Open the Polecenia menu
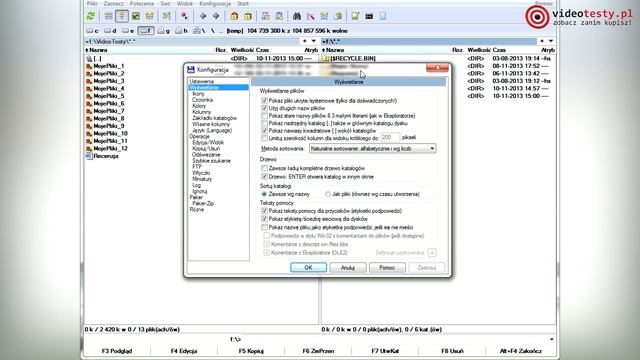Viewport: 640px width, 360px height. (142, 4)
